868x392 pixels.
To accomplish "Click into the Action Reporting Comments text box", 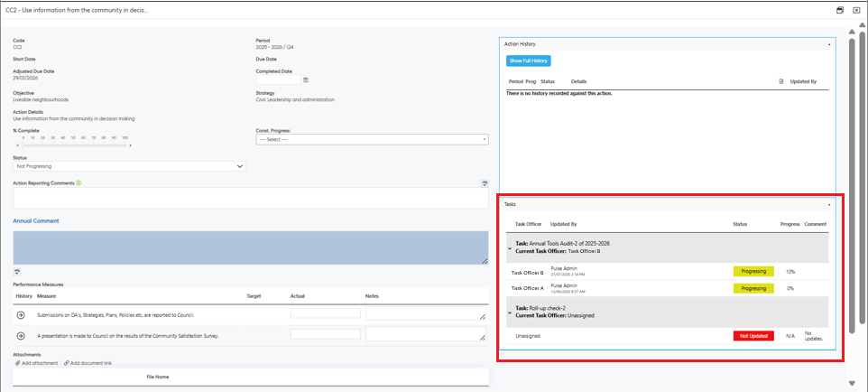I will click(251, 198).
